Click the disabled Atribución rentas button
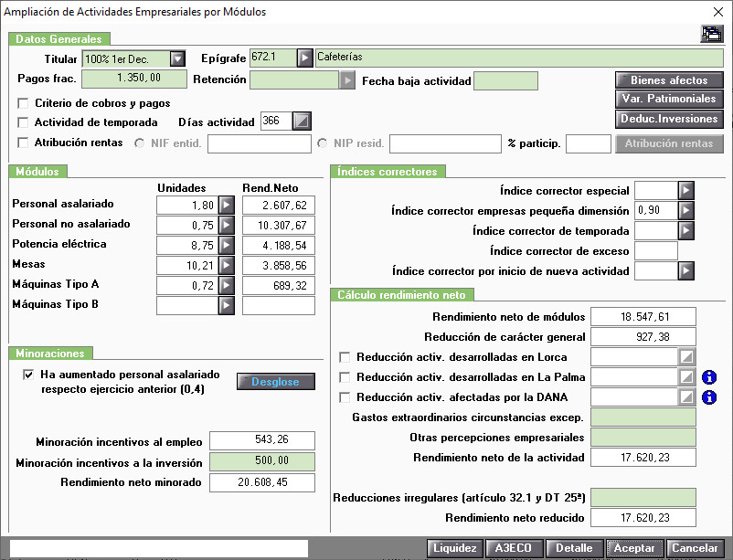 point(669,143)
